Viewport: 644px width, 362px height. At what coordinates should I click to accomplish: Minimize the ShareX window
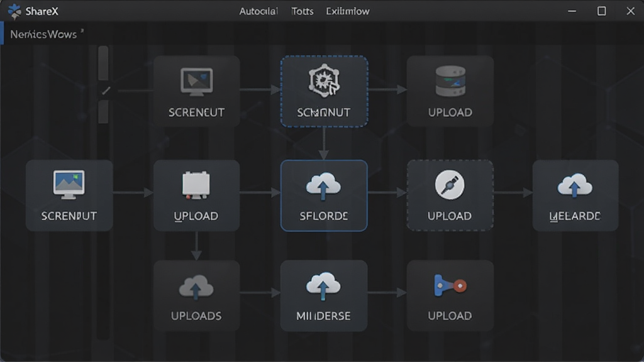pyautogui.click(x=572, y=11)
